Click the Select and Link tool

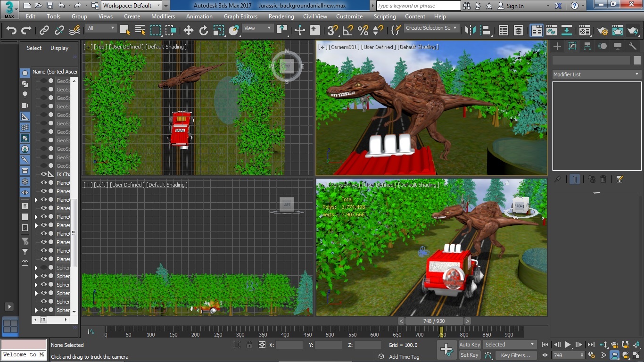point(44,31)
